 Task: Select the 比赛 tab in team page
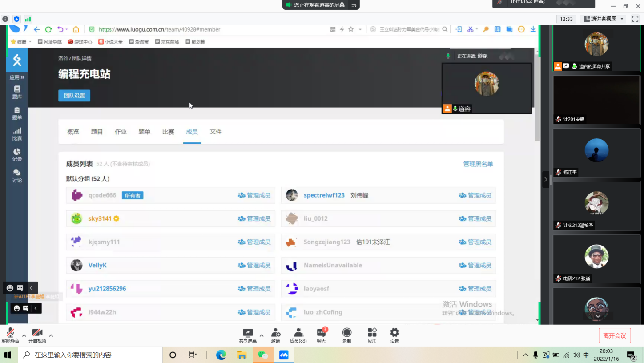(168, 132)
